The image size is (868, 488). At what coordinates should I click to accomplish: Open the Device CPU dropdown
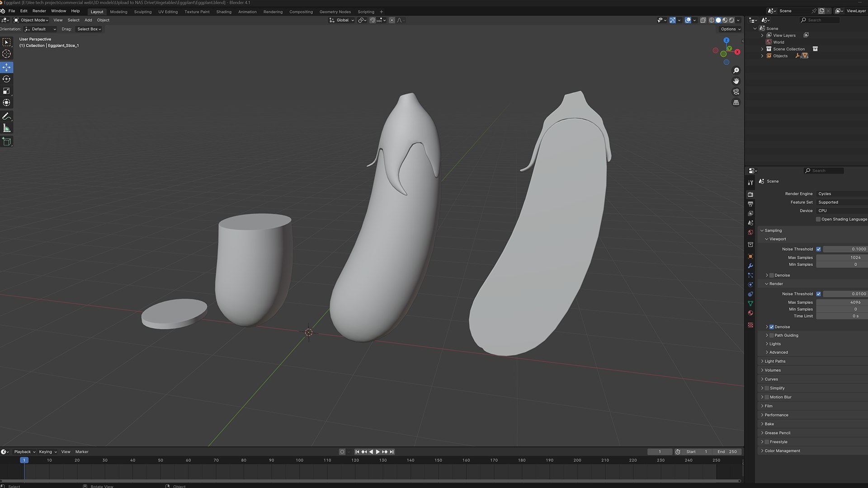click(842, 211)
